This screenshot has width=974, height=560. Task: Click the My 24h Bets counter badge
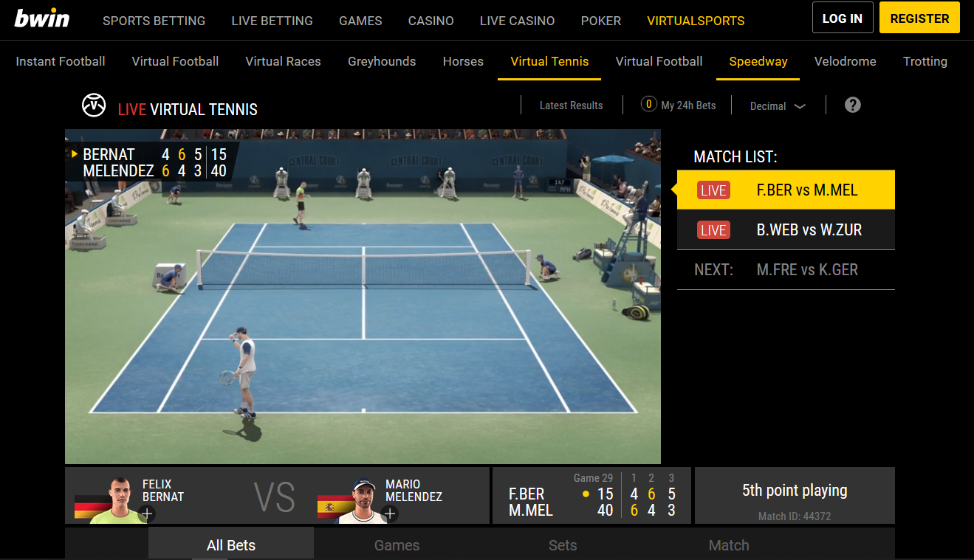(x=648, y=104)
